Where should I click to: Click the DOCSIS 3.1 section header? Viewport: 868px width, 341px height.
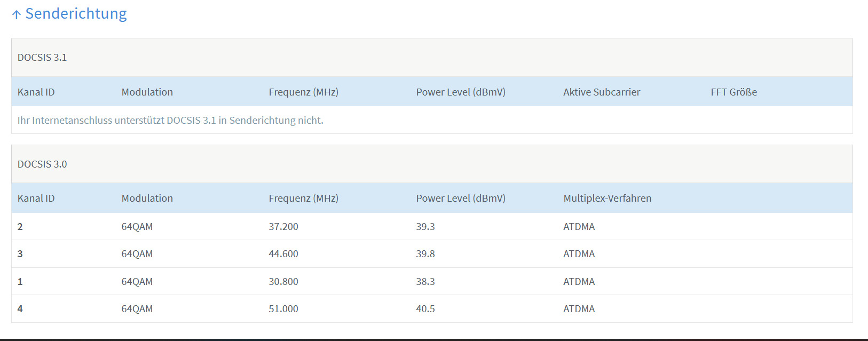(42, 58)
